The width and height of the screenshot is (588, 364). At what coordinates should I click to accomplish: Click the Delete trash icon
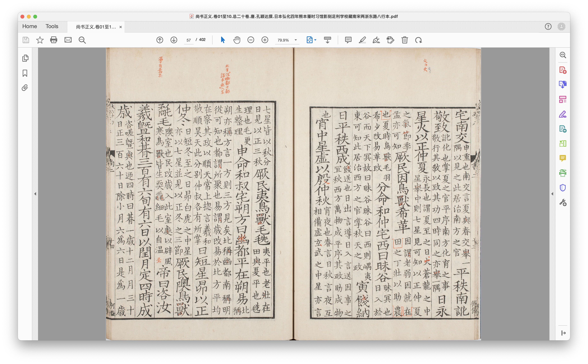tap(404, 40)
